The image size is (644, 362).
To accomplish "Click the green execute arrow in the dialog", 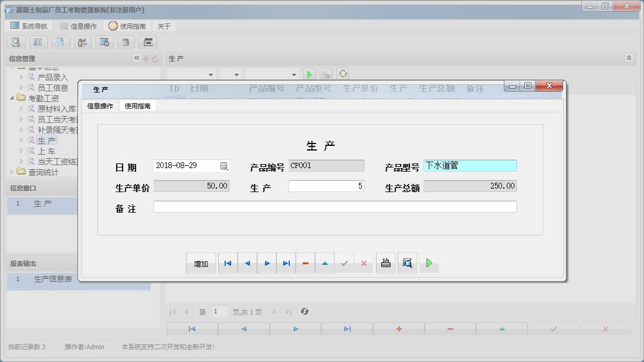I will click(429, 263).
